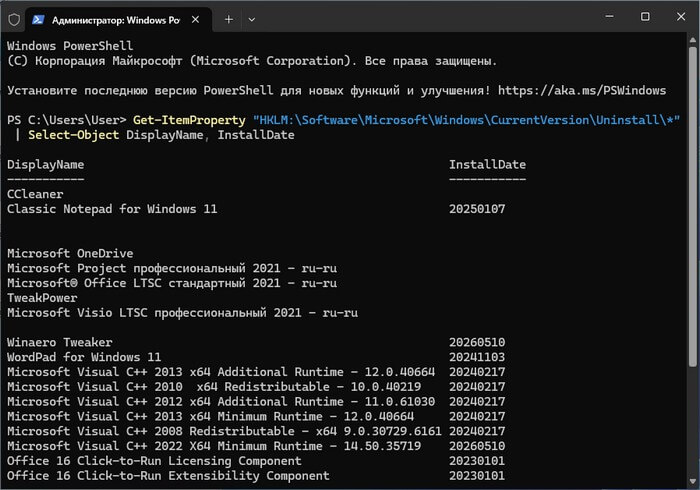Image resolution: width=700 pixels, height=490 pixels.
Task: Expand the new-tab profile dropdown chevron
Action: click(252, 20)
